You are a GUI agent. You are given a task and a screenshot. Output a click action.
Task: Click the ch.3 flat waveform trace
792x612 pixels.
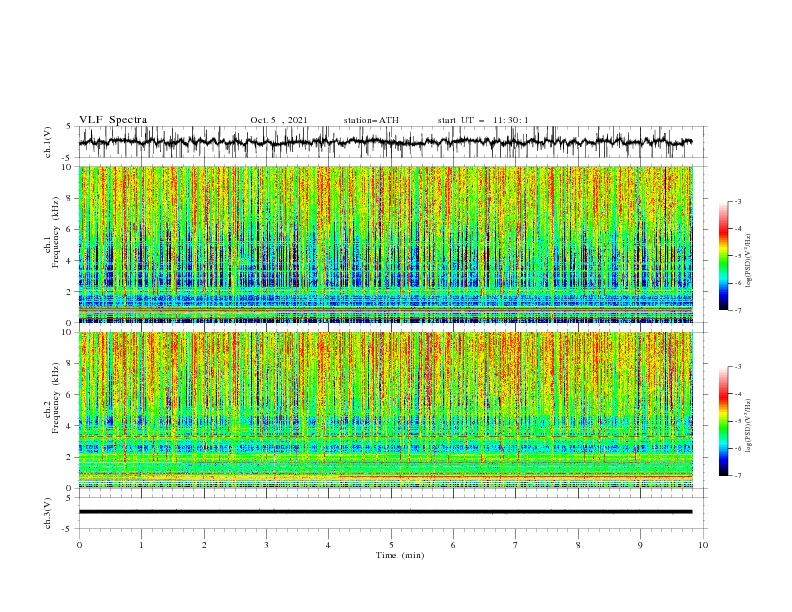[385, 512]
